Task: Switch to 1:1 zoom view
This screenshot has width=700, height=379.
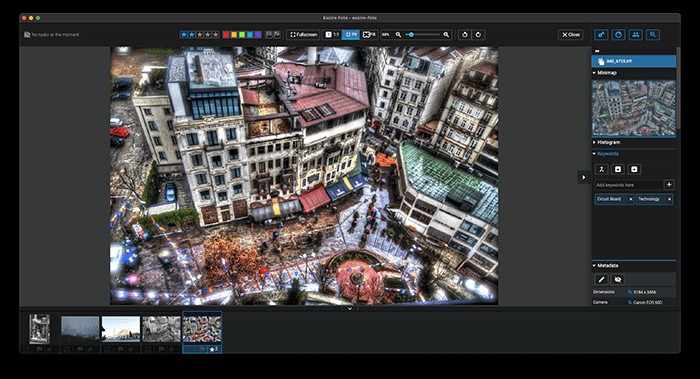Action: 332,35
